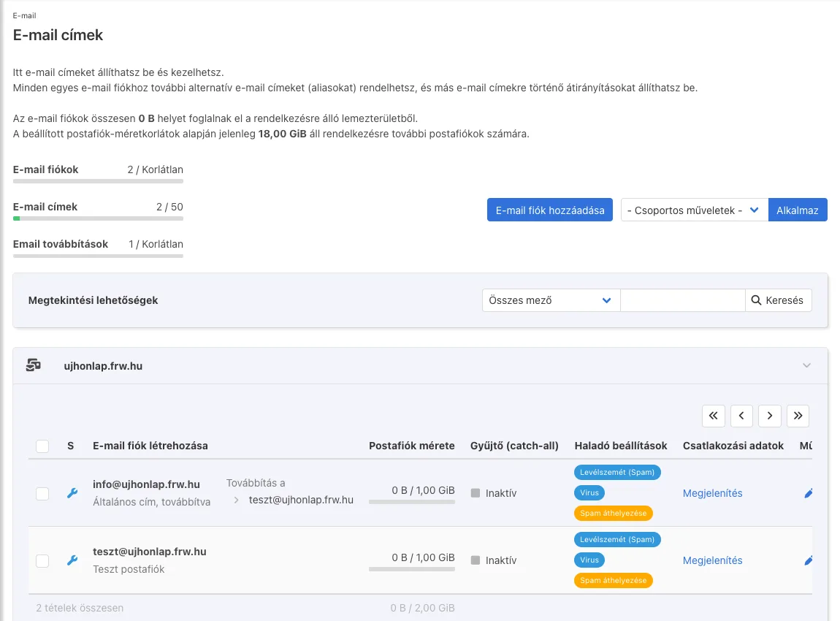840x621 pixels.
Task: Go to previous page arrow
Action: (x=742, y=416)
